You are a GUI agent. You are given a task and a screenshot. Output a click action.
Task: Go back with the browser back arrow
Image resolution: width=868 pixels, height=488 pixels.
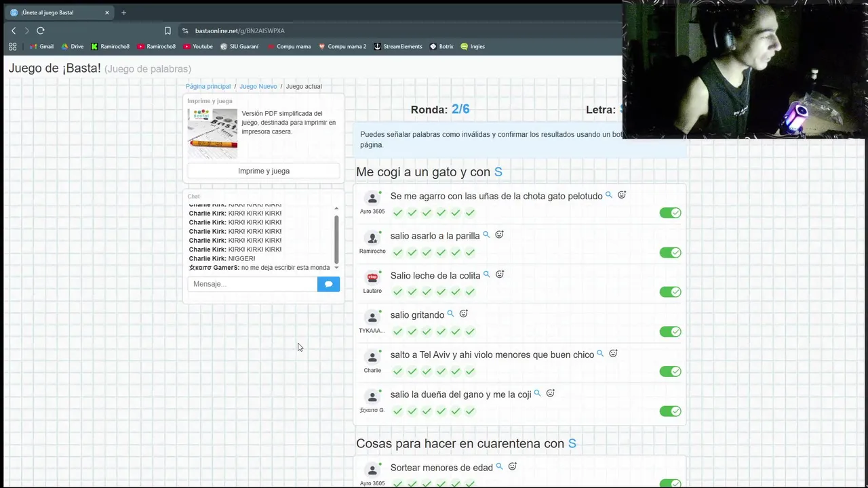click(x=14, y=30)
